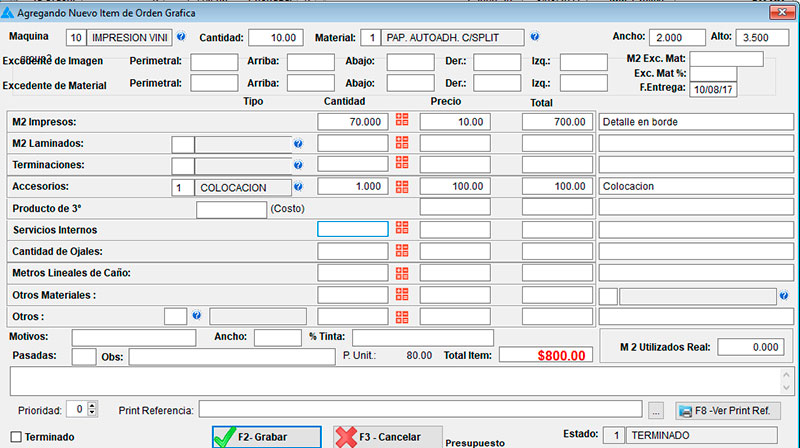Click the help icon in Terminaciones row
Viewport: 800px width, 448px height.
298,164
